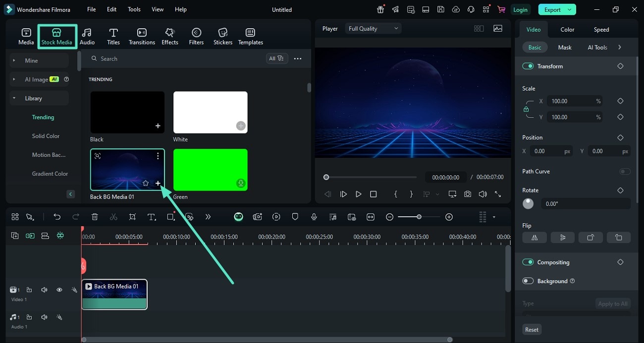Click the voiceover microphone icon
Viewport: 644px width, 343px height.
coord(314,217)
